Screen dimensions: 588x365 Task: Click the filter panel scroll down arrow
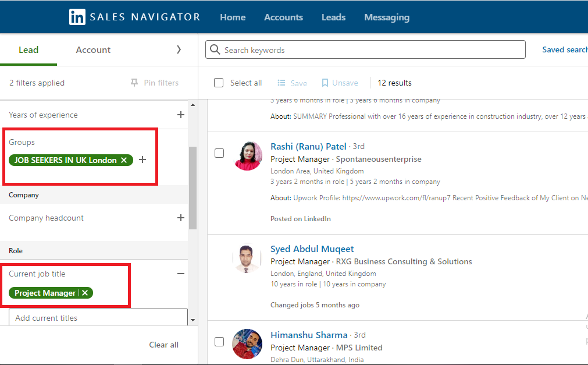tap(193, 320)
